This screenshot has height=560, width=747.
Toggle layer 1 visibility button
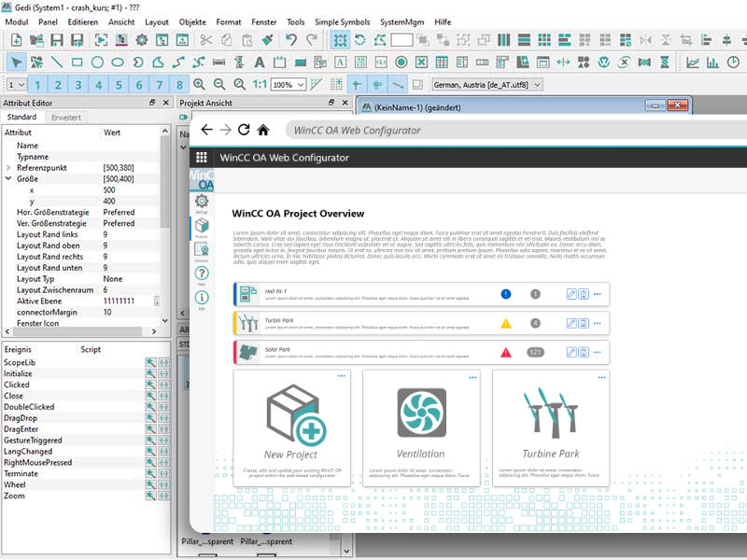tap(38, 85)
